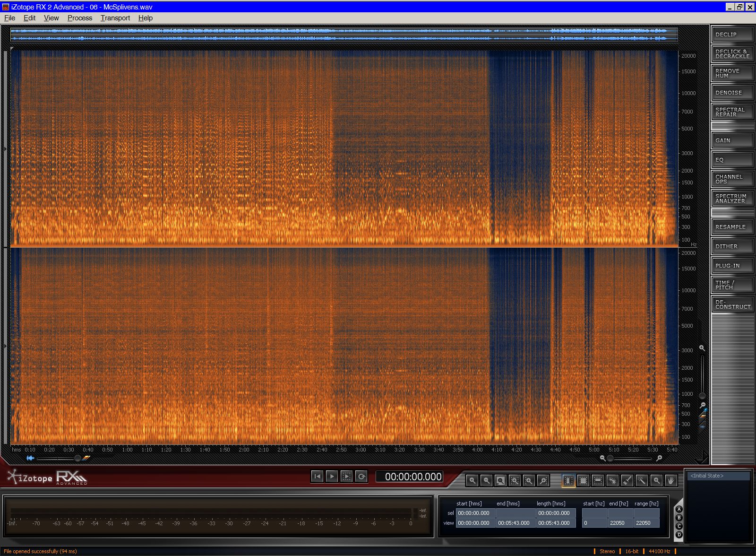
Task: Open the Denoise module
Action: tap(732, 93)
